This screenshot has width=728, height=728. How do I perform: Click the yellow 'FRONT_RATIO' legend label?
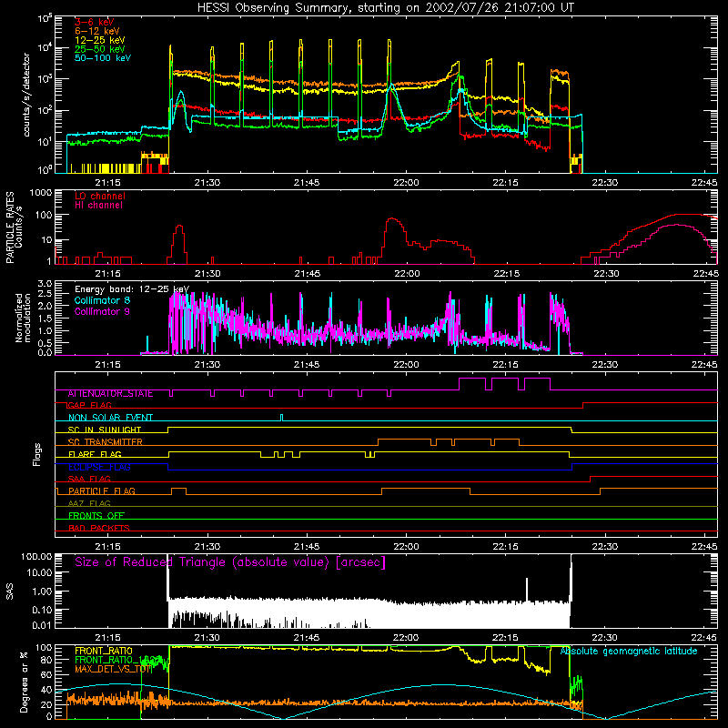[104, 651]
